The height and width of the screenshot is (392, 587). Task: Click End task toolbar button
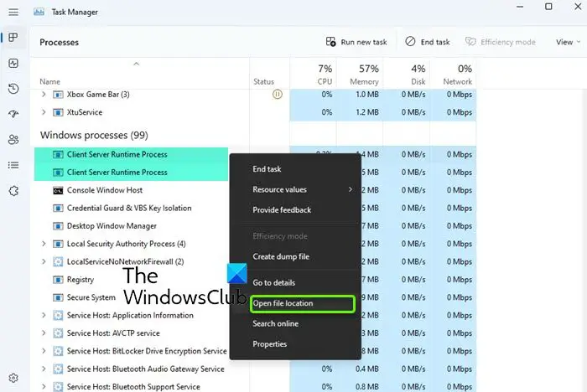428,42
